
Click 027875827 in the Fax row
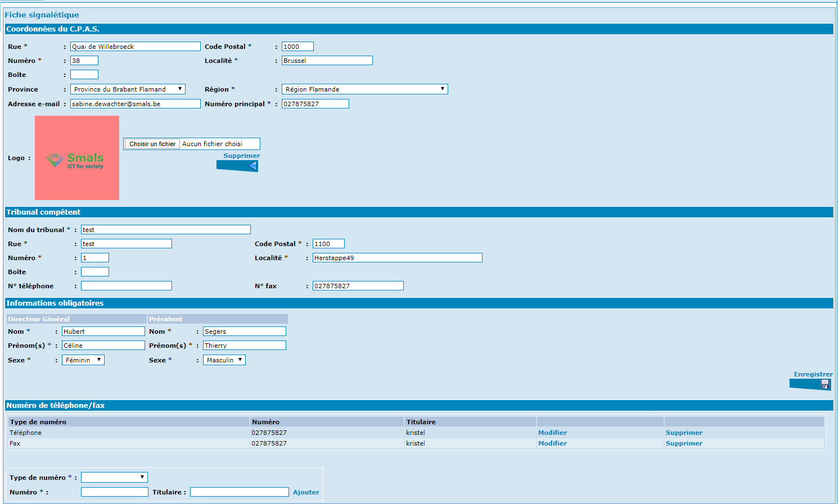click(x=269, y=443)
